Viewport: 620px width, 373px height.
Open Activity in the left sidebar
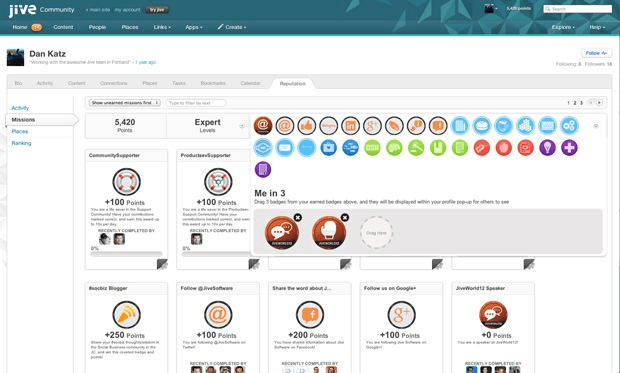pos(20,108)
